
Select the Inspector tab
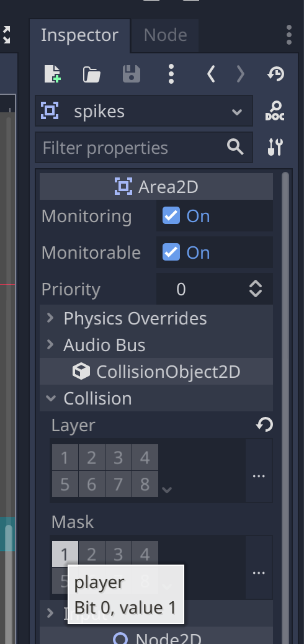coord(79,35)
